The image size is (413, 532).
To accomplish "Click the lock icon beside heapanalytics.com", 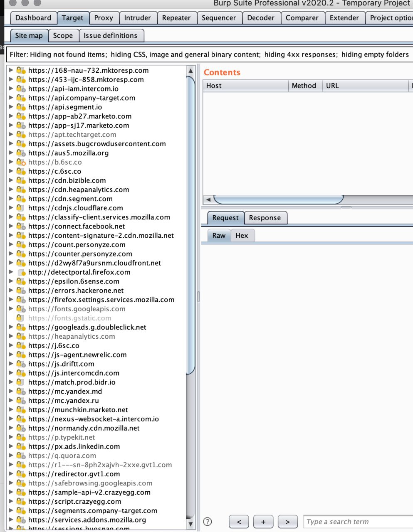I will (x=21, y=336).
